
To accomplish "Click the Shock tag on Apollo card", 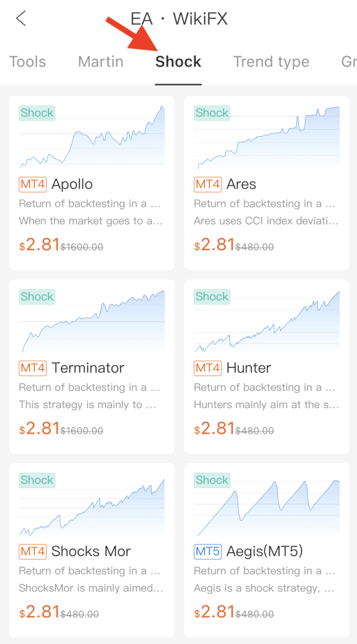I will click(x=37, y=113).
